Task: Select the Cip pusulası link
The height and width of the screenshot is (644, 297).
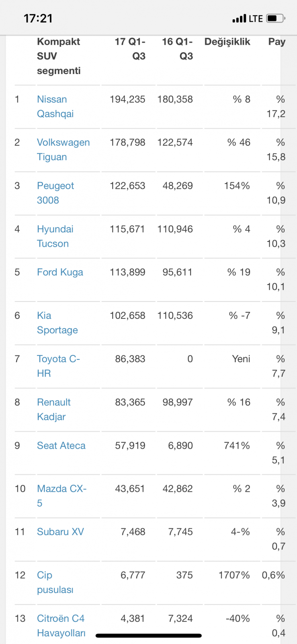Action: tap(55, 582)
